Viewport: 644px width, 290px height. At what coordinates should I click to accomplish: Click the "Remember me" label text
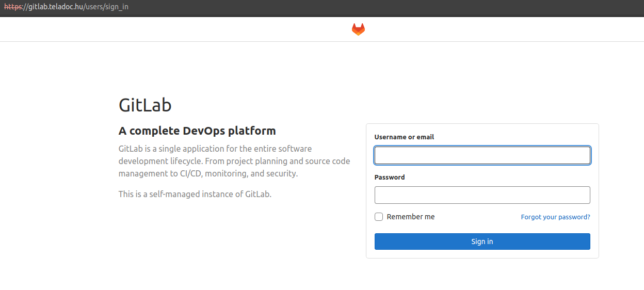(x=411, y=217)
